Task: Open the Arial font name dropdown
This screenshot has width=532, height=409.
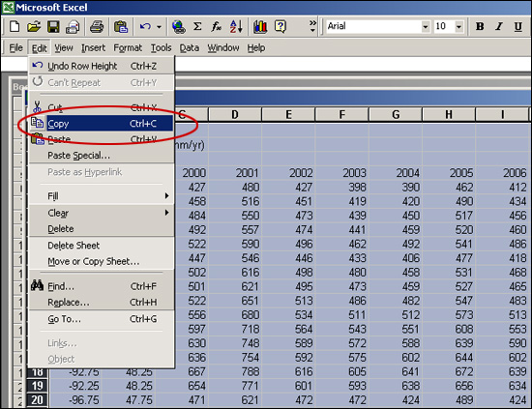Action: [426, 26]
